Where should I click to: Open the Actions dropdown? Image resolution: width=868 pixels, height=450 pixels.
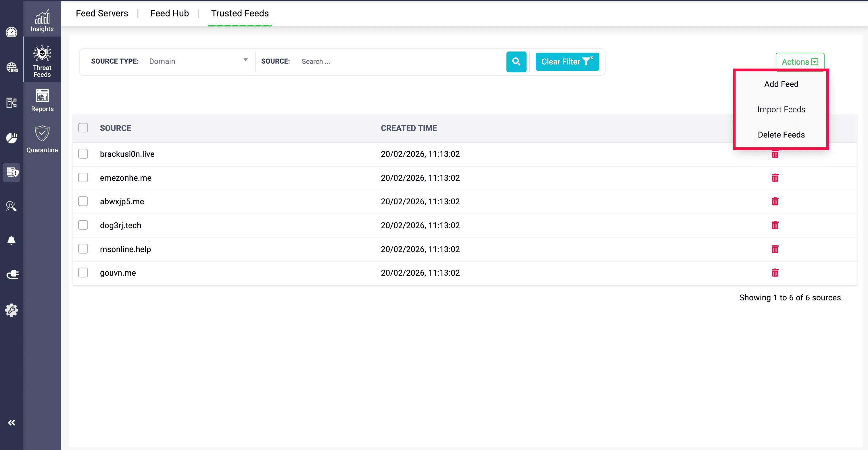pos(799,61)
